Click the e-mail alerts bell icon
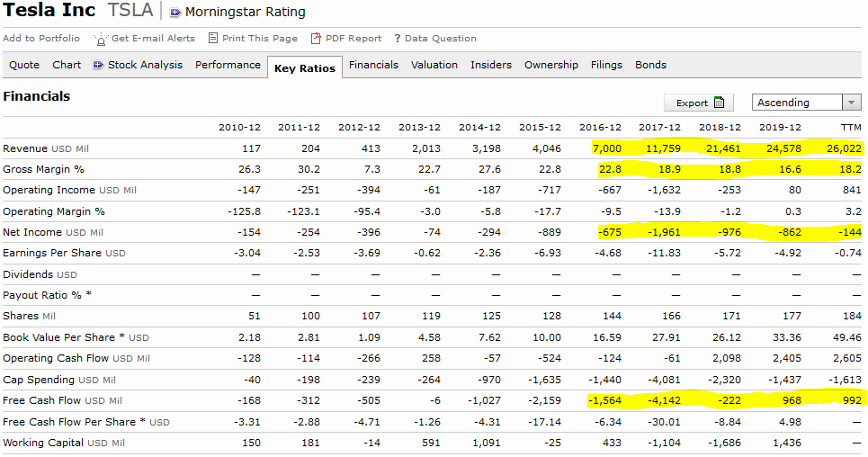The width and height of the screenshot is (868, 457). (x=101, y=39)
